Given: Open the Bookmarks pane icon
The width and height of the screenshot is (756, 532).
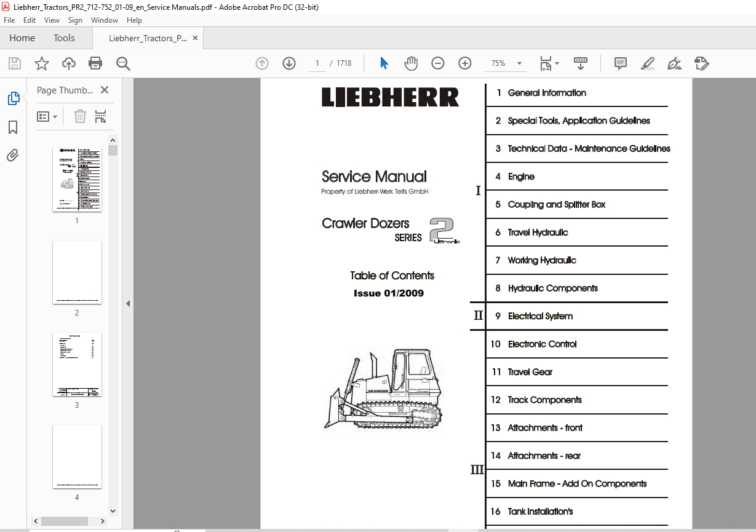Looking at the screenshot, I should [13, 127].
